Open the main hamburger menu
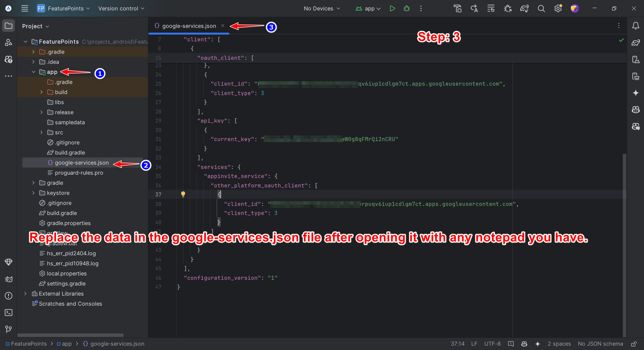644x350 pixels. click(24, 8)
